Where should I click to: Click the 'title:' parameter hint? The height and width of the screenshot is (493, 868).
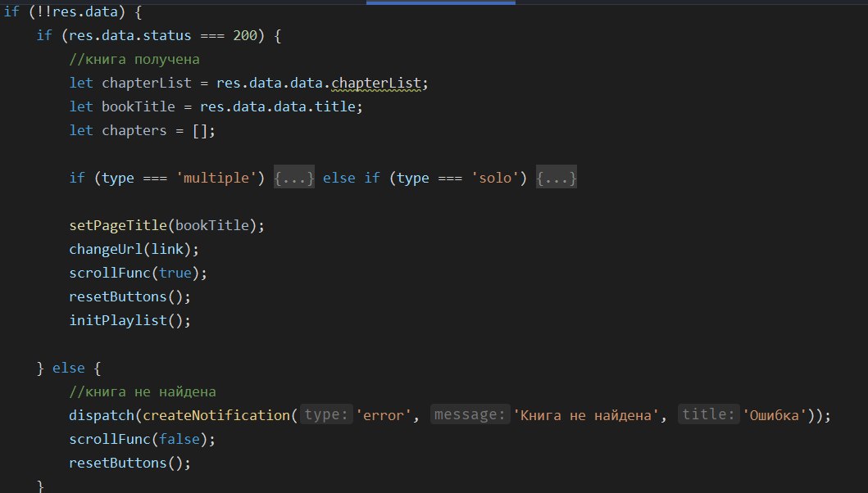pyautogui.click(x=708, y=414)
